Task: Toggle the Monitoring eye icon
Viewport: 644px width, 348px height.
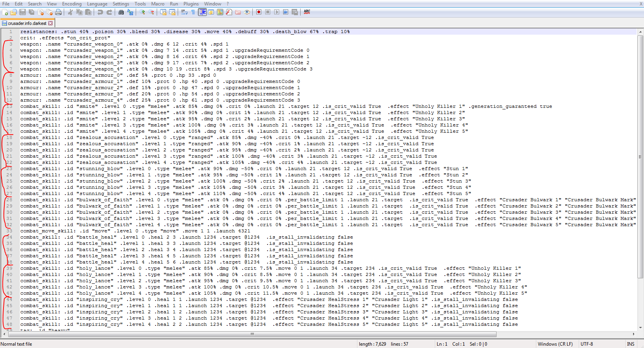Action: click(247, 12)
